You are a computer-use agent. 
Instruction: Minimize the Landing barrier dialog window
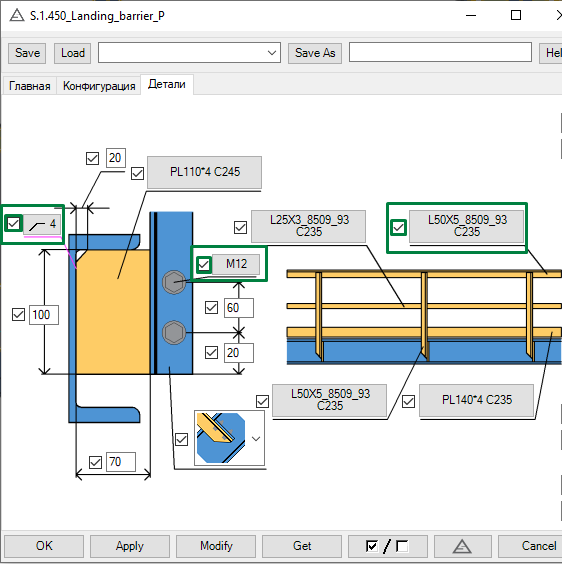pos(471,15)
